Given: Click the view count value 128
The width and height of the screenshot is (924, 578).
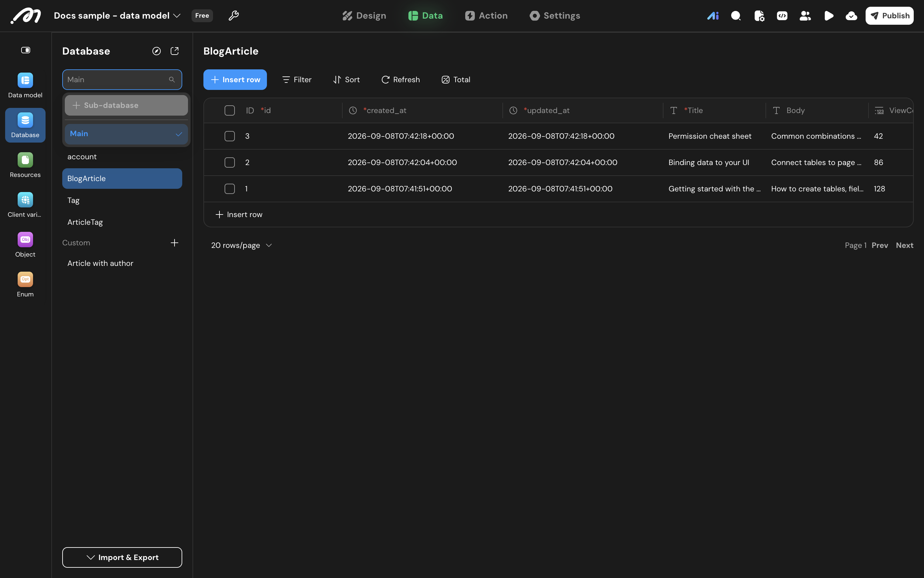Looking at the screenshot, I should [879, 189].
